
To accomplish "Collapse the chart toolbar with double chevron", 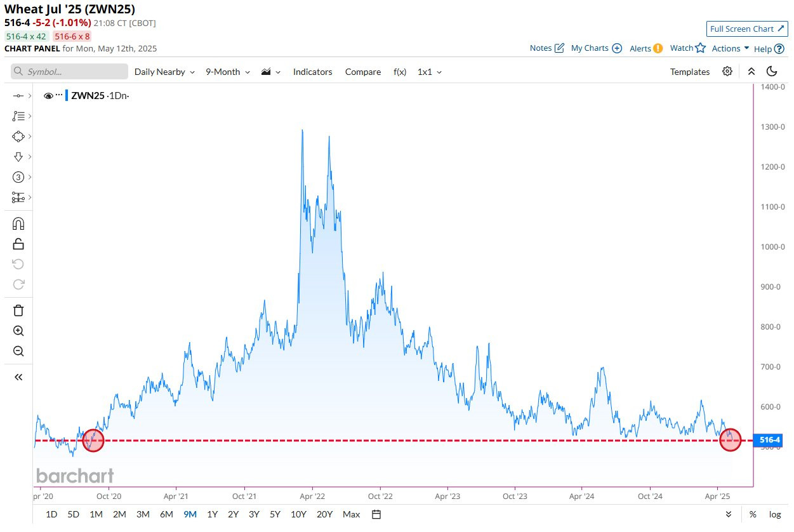I will (x=751, y=72).
